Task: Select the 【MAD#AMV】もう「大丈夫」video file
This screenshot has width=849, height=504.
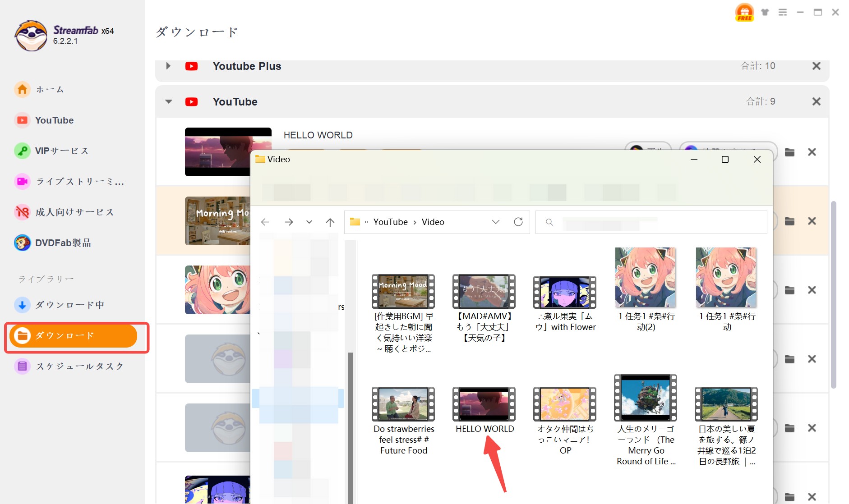Action: (x=484, y=308)
